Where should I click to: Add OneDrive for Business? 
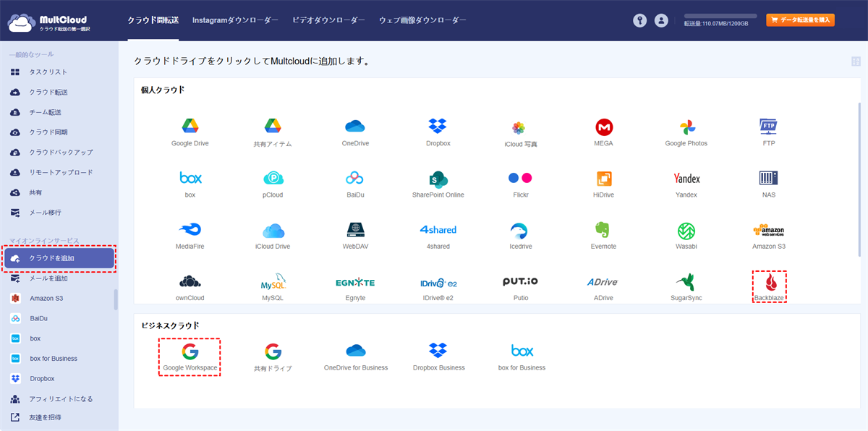pos(356,351)
